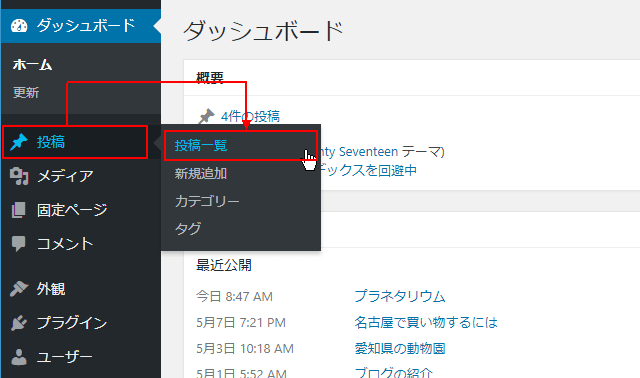Select 投稿一覧 in the flyout submenu
The image size is (640, 378).
point(201,145)
